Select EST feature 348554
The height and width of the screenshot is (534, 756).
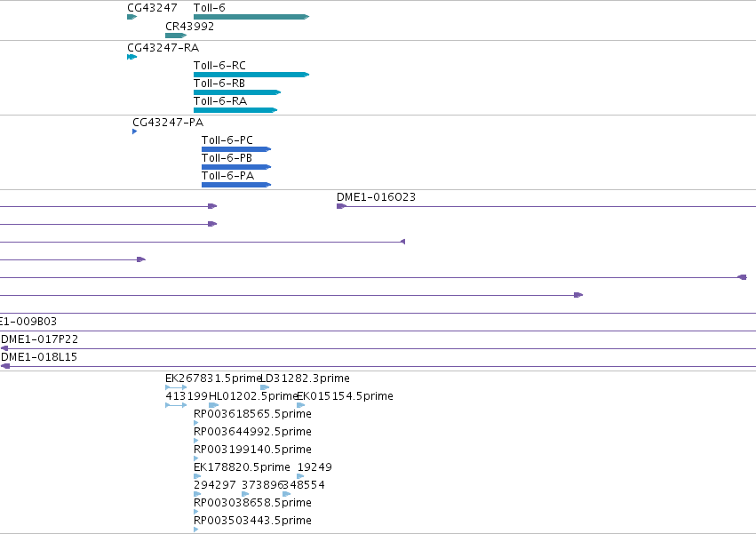pos(304,485)
